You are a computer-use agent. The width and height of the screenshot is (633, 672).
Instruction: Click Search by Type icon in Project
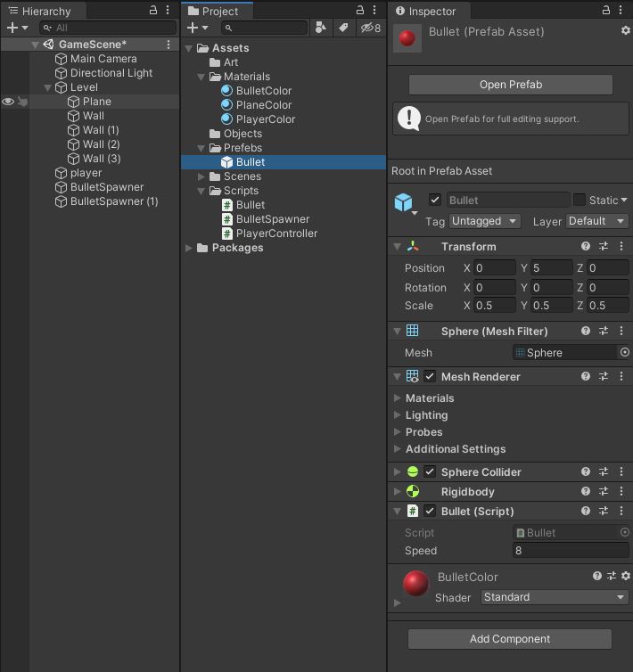click(320, 28)
